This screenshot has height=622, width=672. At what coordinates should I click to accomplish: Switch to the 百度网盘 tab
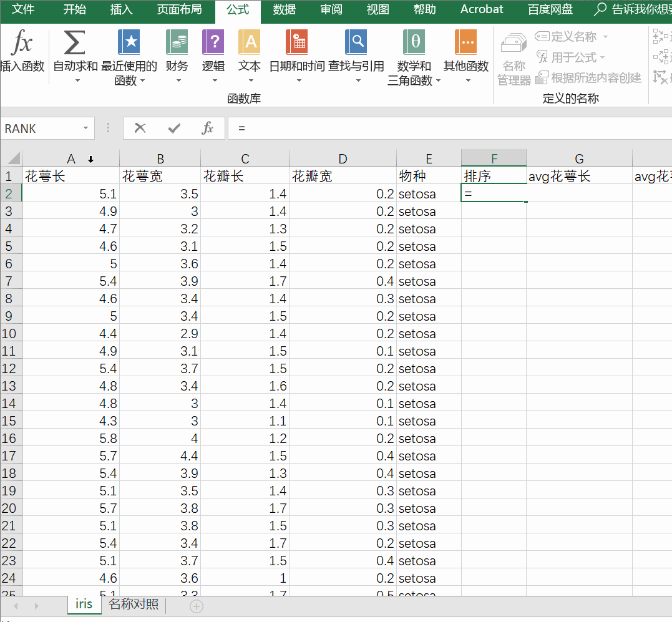pyautogui.click(x=550, y=9)
